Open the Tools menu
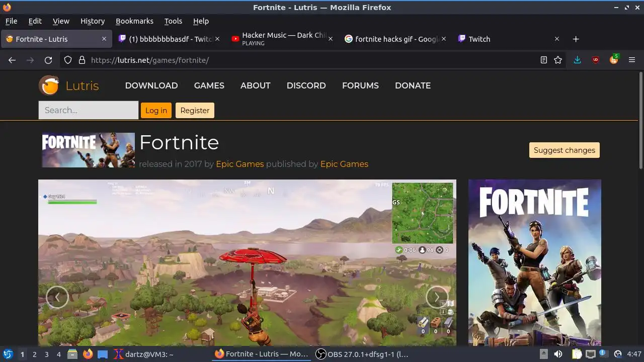This screenshot has height=362, width=644. point(173,21)
